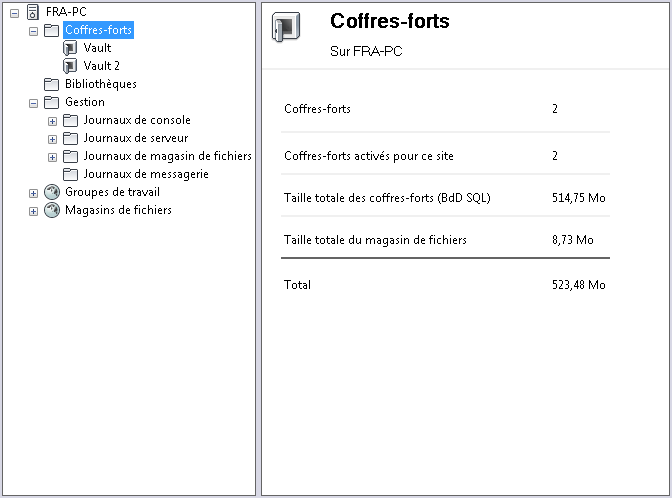Select the Bibliothèques tree item
The height and width of the screenshot is (498, 672).
[x=100, y=84]
